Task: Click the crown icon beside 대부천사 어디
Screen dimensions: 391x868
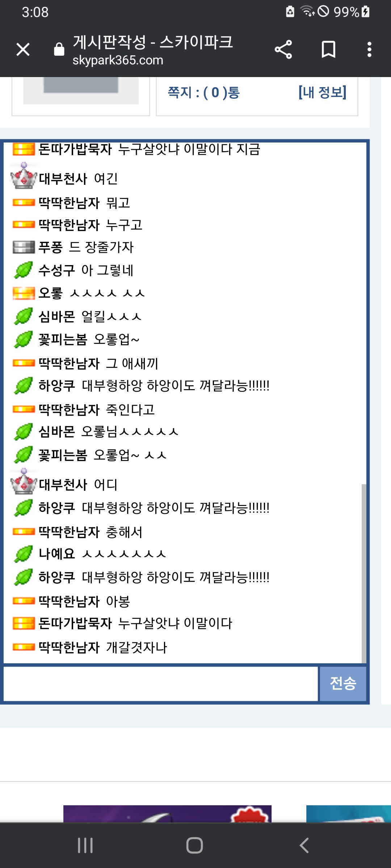Action: point(24,482)
